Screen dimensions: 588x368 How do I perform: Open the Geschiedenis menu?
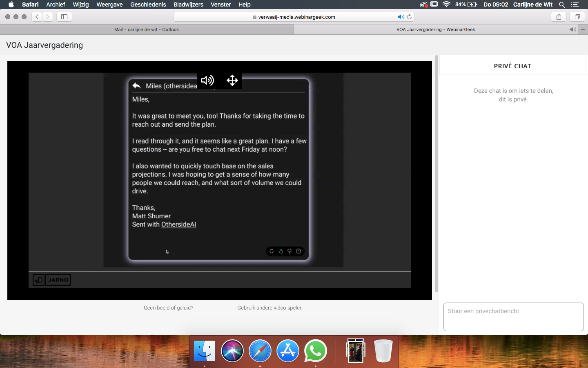coord(148,4)
